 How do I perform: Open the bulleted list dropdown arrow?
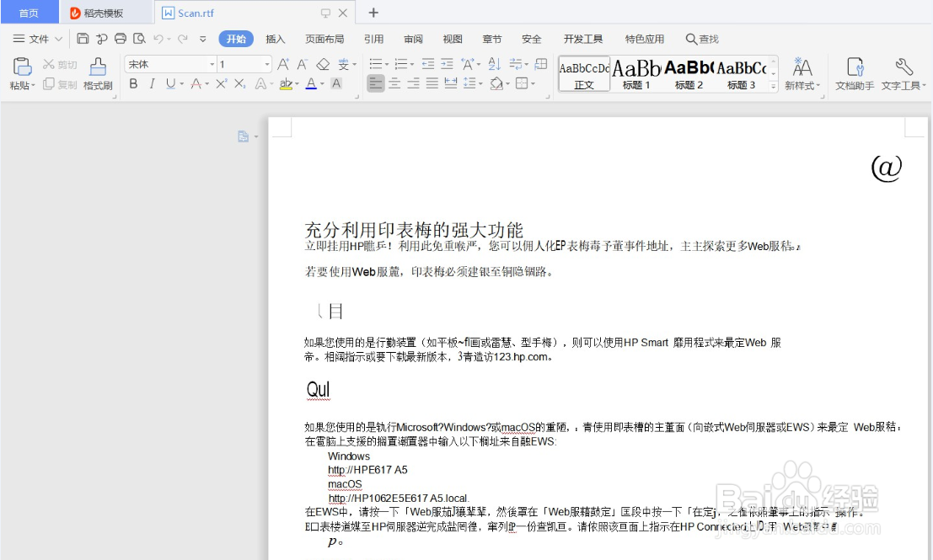(386, 64)
